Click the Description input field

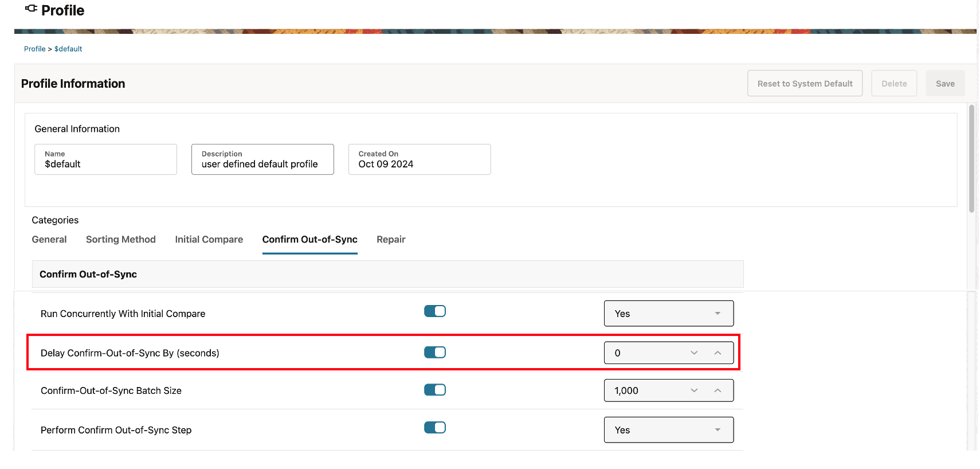(x=262, y=160)
